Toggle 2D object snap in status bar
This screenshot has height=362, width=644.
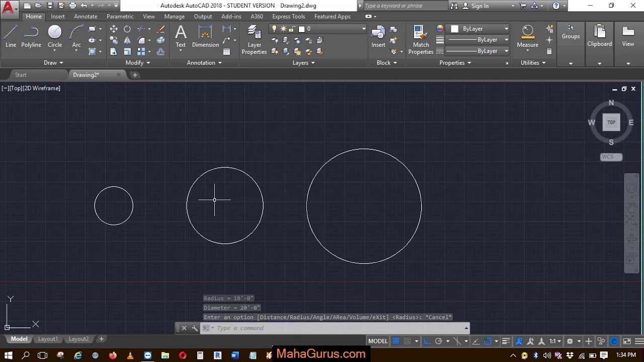488,341
